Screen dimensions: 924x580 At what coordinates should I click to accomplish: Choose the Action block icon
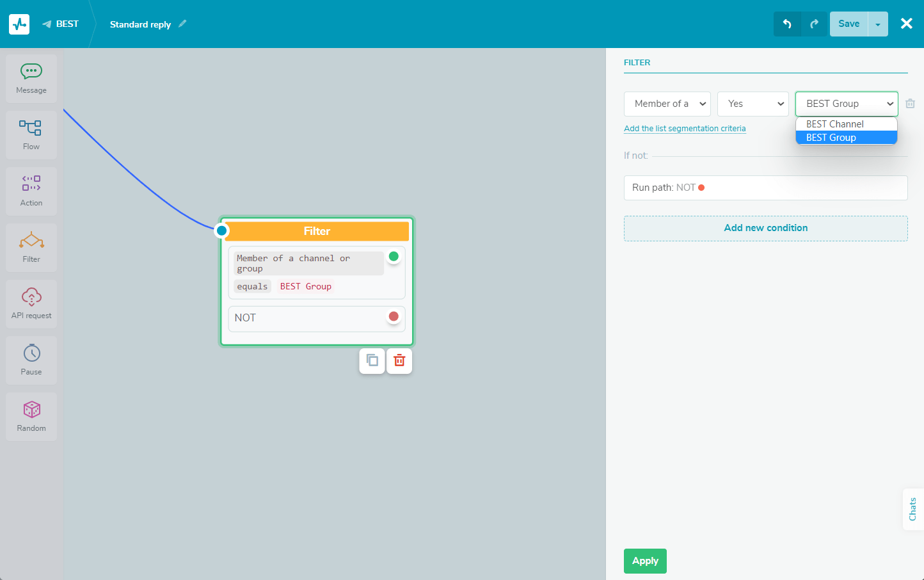click(x=31, y=191)
